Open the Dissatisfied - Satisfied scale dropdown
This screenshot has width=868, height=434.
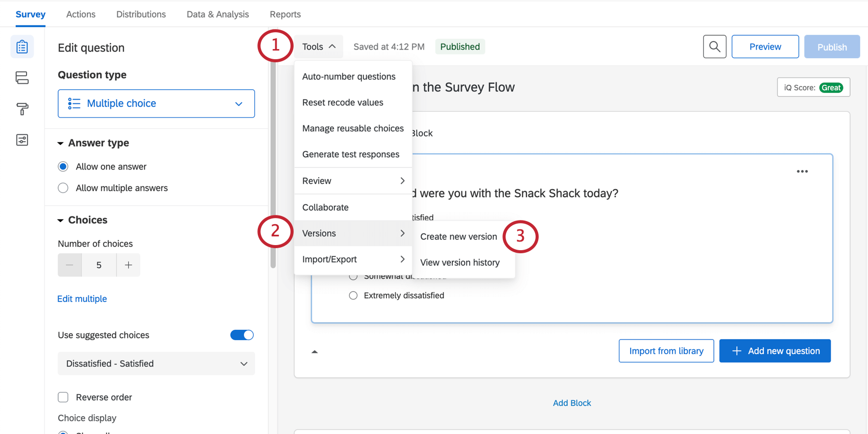(156, 364)
